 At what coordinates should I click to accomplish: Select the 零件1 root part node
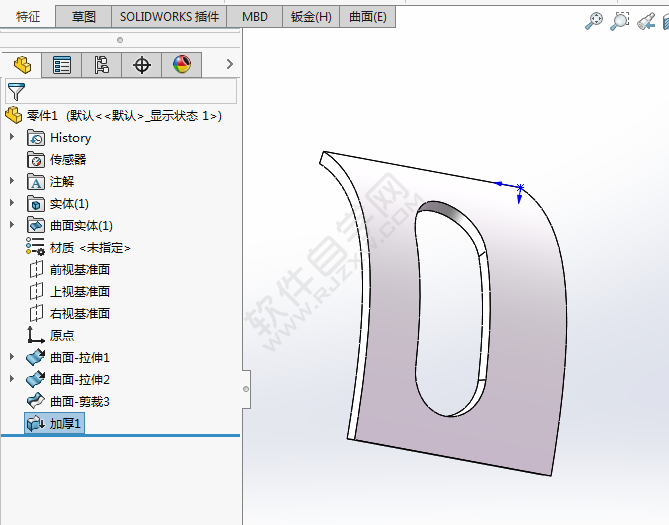(x=124, y=116)
